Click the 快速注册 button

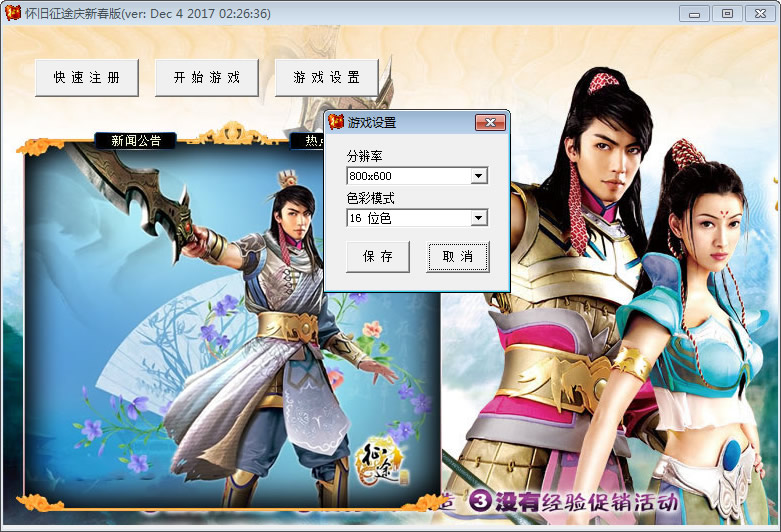[87, 78]
